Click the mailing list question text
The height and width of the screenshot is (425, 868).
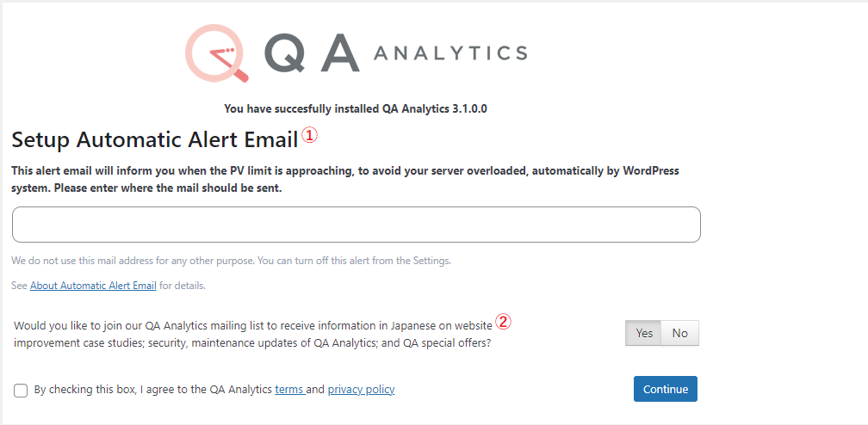click(253, 334)
